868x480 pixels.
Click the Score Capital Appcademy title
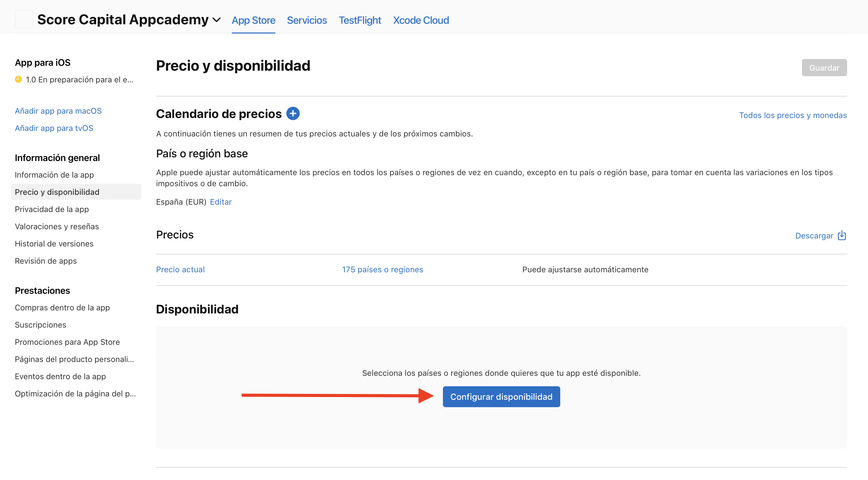click(x=123, y=20)
